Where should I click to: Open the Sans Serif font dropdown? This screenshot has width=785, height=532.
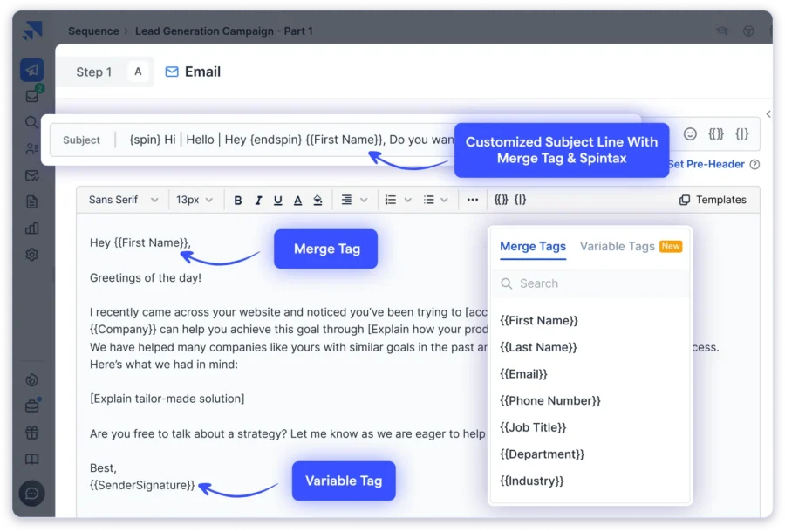(123, 200)
